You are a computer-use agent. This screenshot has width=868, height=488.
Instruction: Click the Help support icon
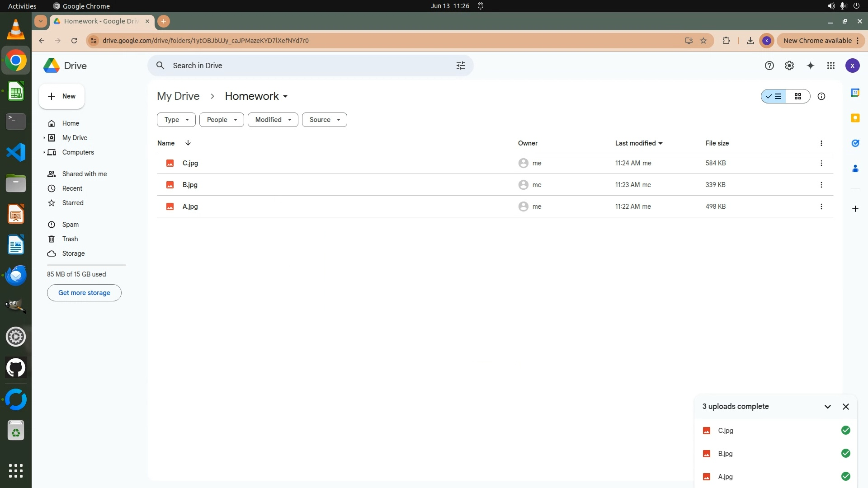(x=769, y=66)
